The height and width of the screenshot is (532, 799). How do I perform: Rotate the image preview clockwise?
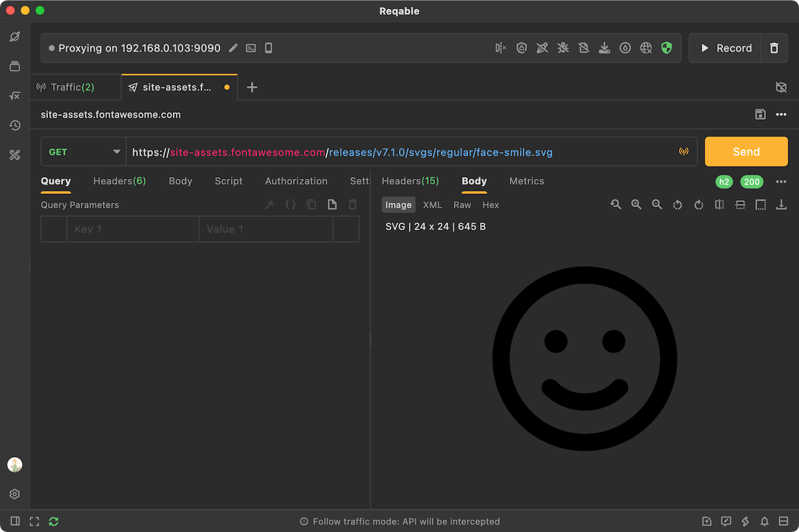pos(699,205)
